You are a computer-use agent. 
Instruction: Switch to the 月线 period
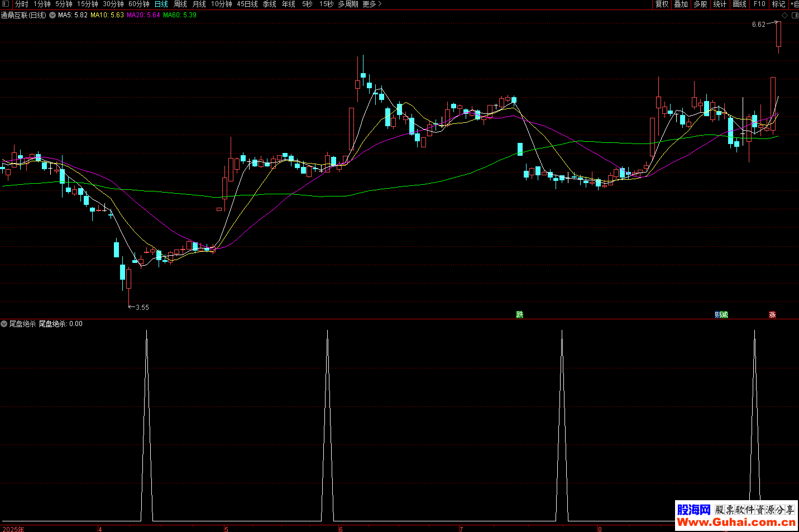tap(199, 4)
